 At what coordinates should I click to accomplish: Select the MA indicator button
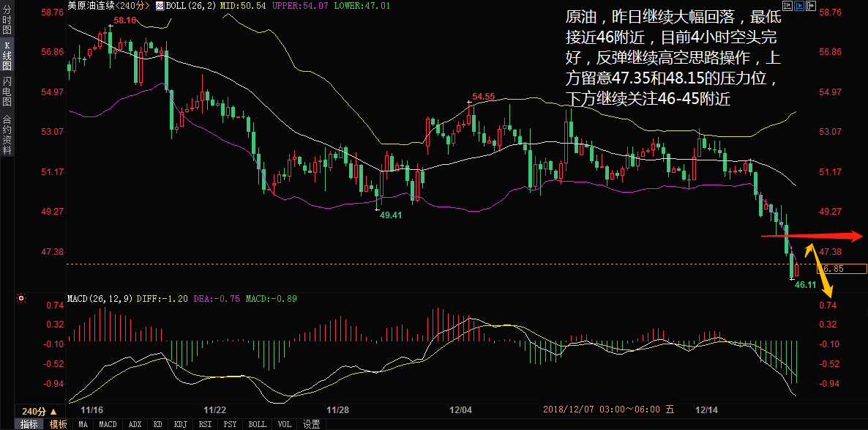click(x=83, y=424)
